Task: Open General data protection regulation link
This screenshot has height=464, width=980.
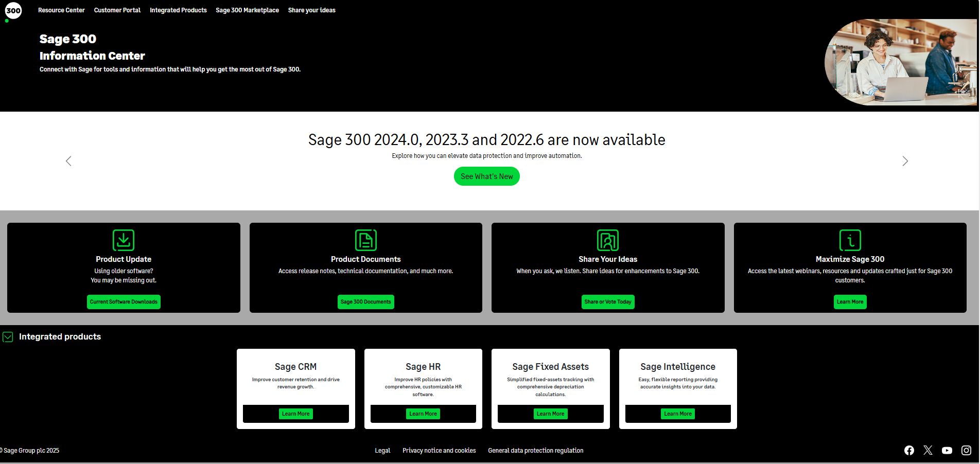Action: point(536,451)
